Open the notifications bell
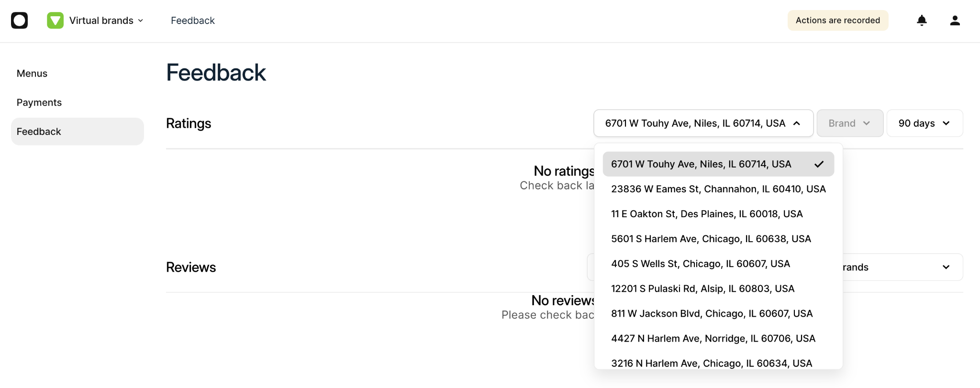Image resolution: width=980 pixels, height=388 pixels. pos(922,20)
